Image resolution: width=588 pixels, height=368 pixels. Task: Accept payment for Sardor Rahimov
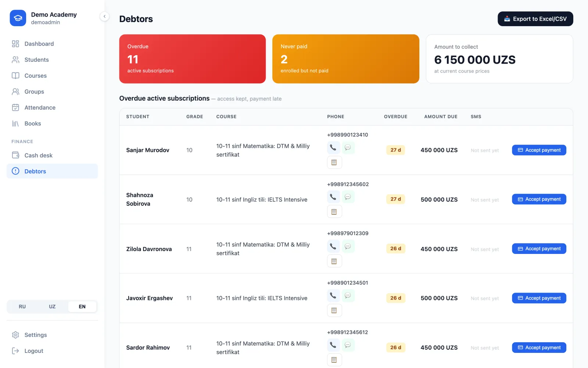(539, 347)
